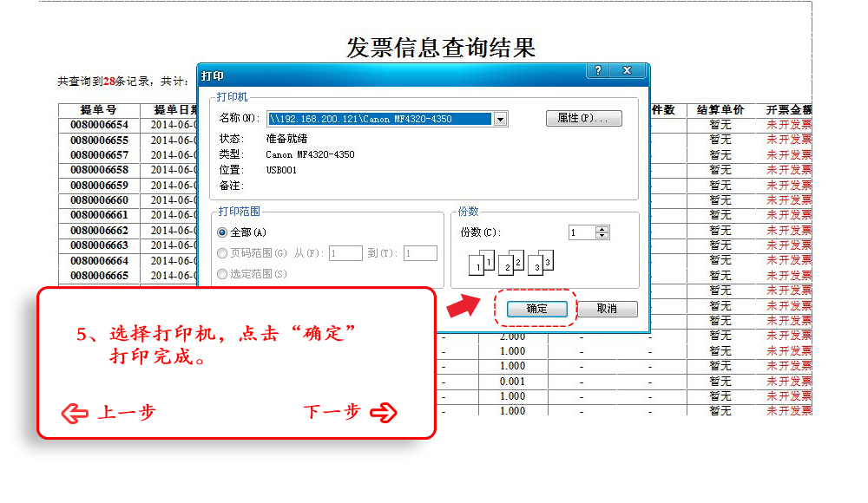Screen dimensions: 868x503
Task: Click 取消 to cancel printing
Action: click(607, 309)
